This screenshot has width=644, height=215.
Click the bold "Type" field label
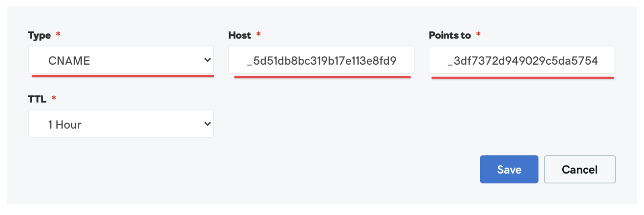click(x=39, y=35)
